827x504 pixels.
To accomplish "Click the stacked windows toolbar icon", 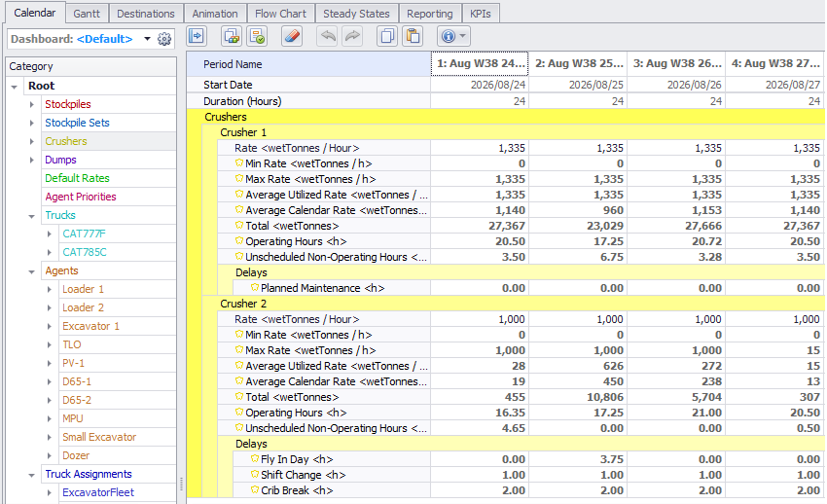I will click(x=232, y=36).
